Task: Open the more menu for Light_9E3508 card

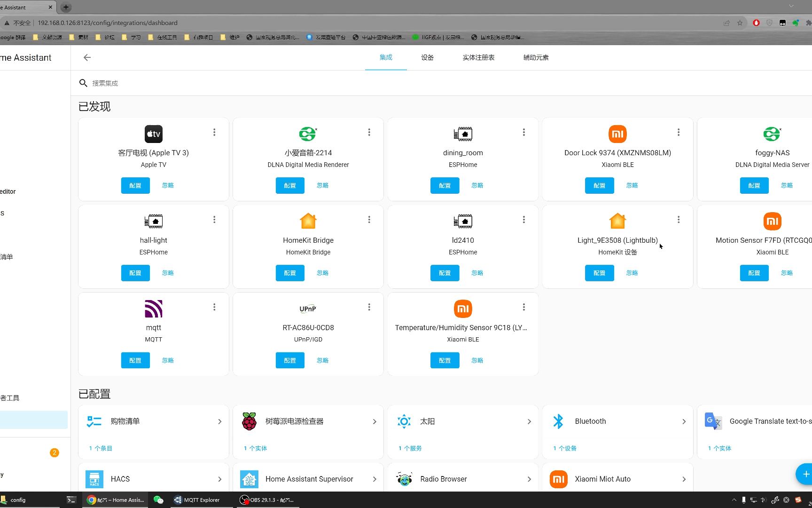Action: pyautogui.click(x=679, y=220)
